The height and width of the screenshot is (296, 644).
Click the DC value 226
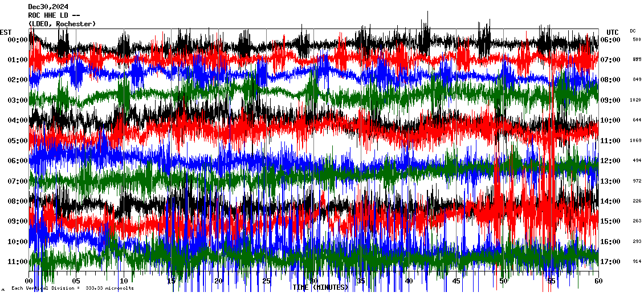(637, 201)
